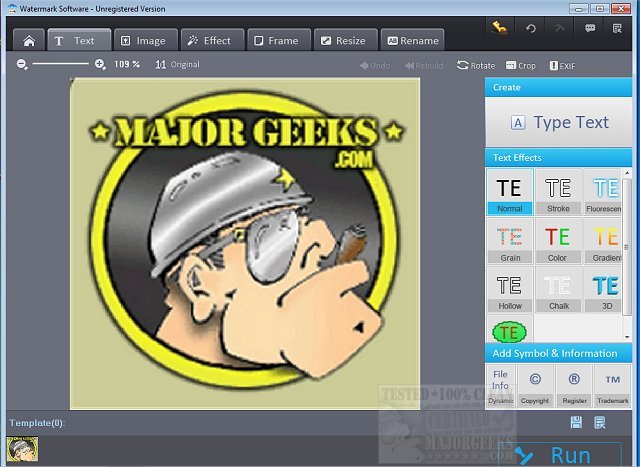Switch to the Text tab
The image size is (640, 467).
[x=79, y=40]
